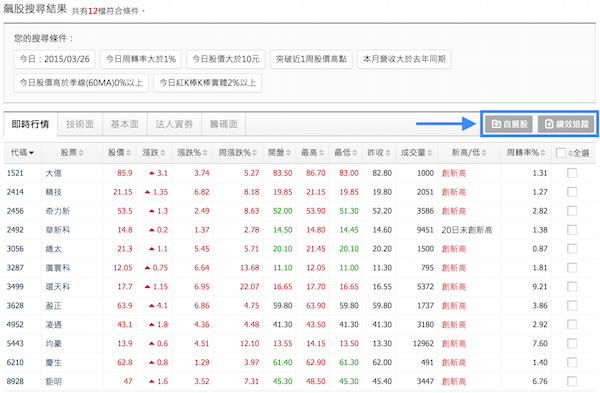Screen dimensions: 600x393
Task: Switch to the 技術面 tab
Action: [x=80, y=124]
